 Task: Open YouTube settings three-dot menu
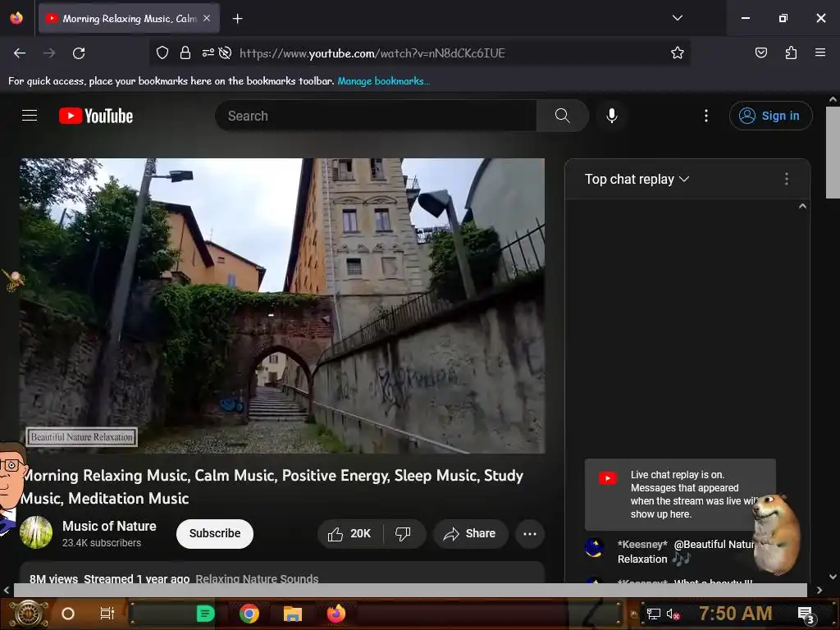click(x=706, y=116)
